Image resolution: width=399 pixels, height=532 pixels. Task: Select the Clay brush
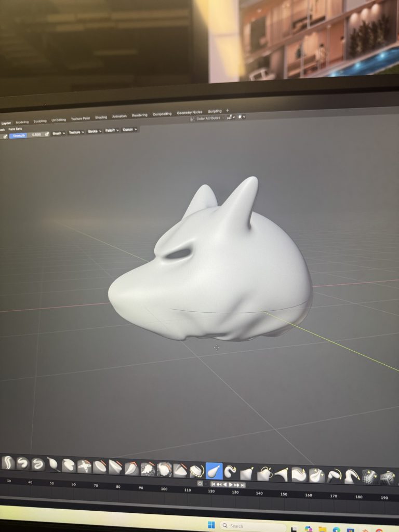click(37, 464)
